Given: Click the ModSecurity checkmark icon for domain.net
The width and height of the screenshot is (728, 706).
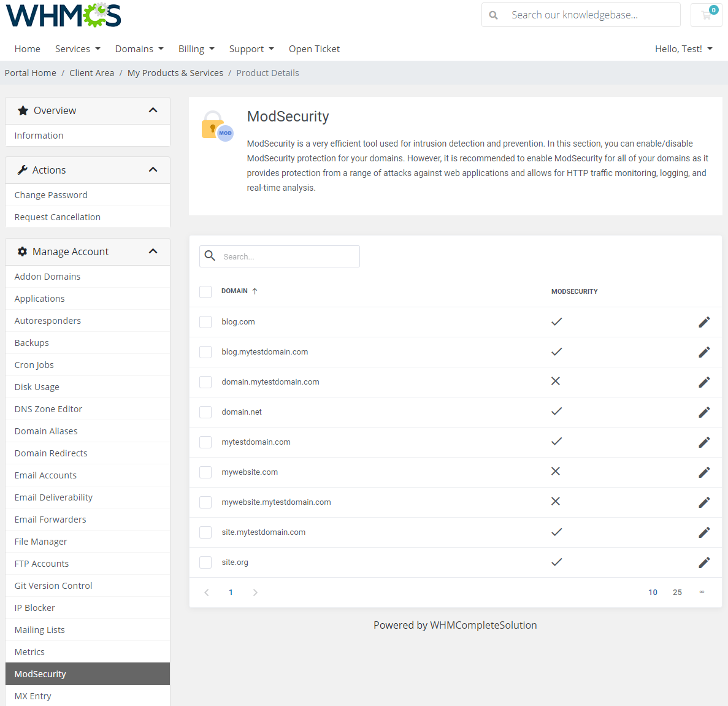Looking at the screenshot, I should pyautogui.click(x=556, y=412).
